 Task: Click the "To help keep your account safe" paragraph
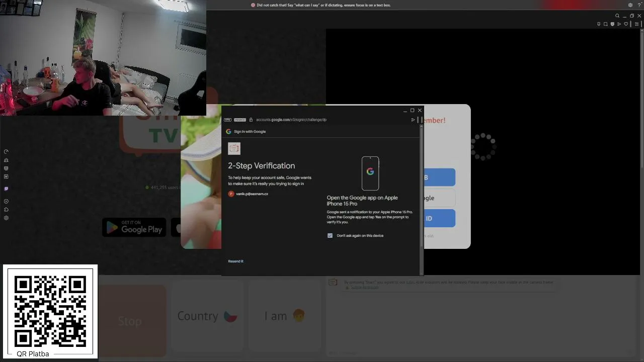tap(270, 180)
